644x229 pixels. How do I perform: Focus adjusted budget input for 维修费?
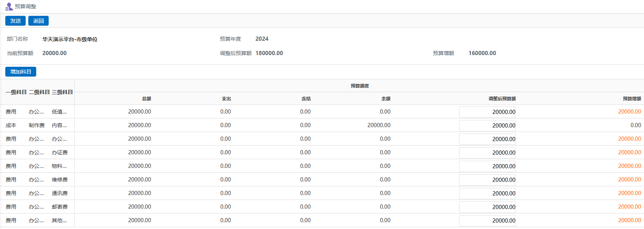coord(487,180)
